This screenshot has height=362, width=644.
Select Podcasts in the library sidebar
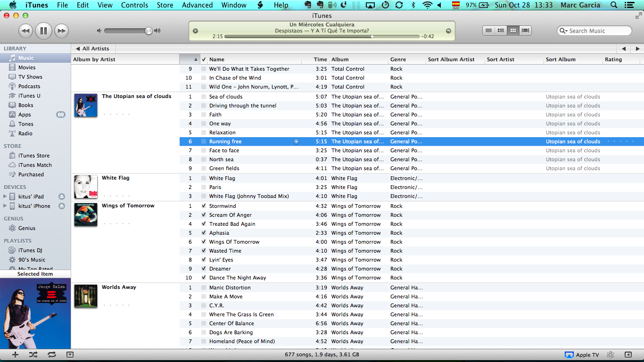pyautogui.click(x=29, y=86)
